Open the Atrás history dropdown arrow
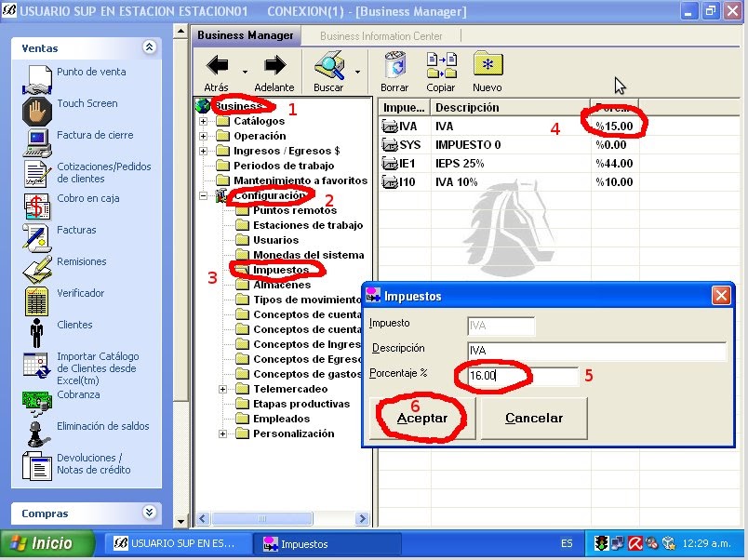 point(245,72)
